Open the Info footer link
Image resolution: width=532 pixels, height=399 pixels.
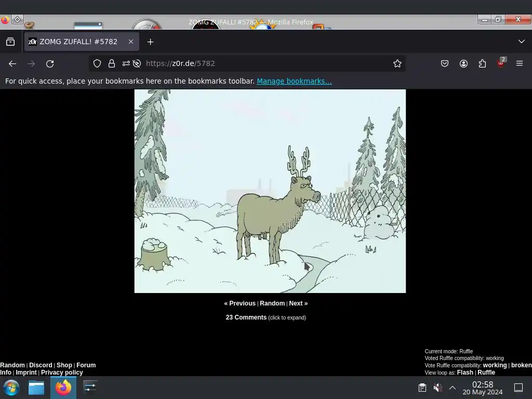click(5, 372)
